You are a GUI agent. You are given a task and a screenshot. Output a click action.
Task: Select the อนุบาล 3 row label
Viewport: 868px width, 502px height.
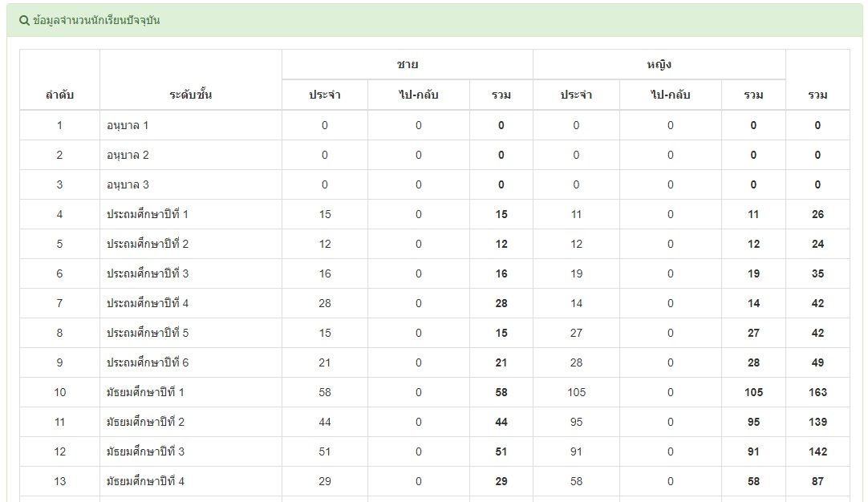click(x=128, y=184)
